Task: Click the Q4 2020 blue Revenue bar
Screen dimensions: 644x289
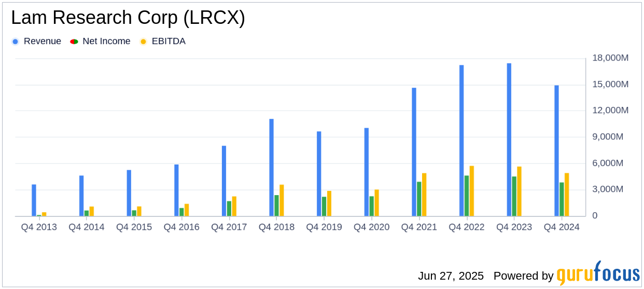Action: coord(367,172)
